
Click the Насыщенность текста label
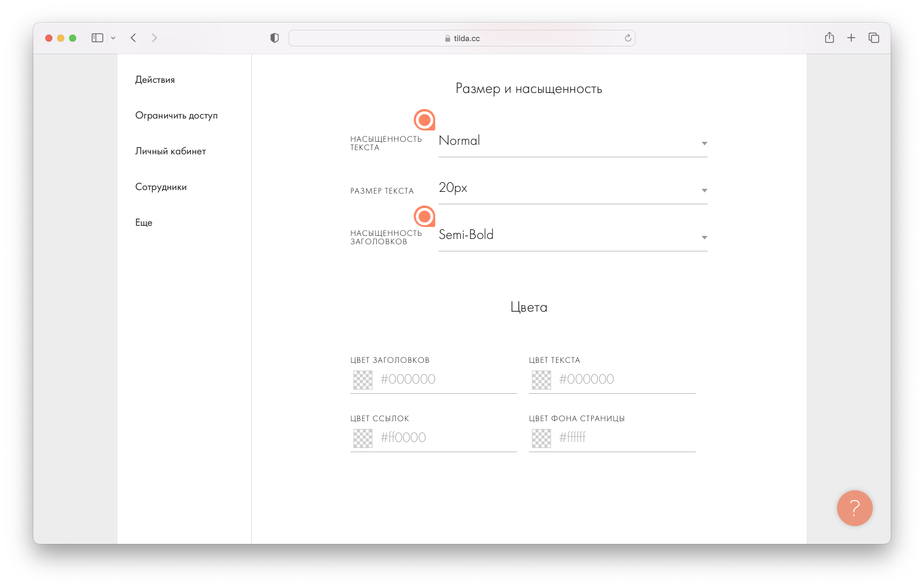point(386,143)
